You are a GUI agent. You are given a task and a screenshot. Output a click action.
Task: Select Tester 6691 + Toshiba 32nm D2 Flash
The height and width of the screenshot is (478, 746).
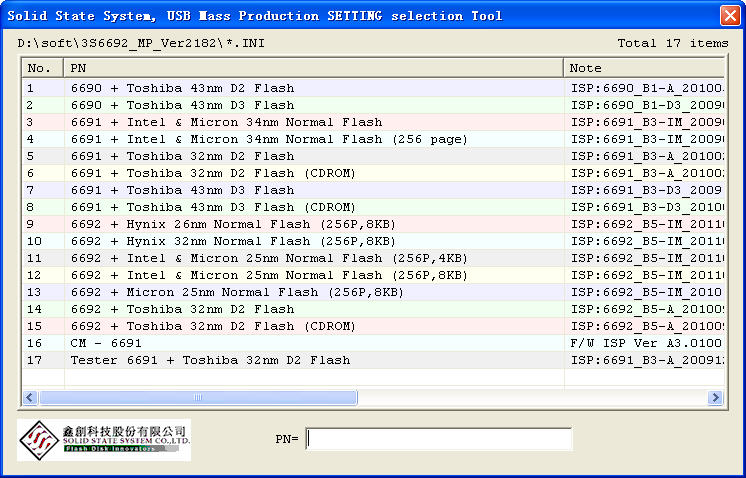(x=210, y=360)
